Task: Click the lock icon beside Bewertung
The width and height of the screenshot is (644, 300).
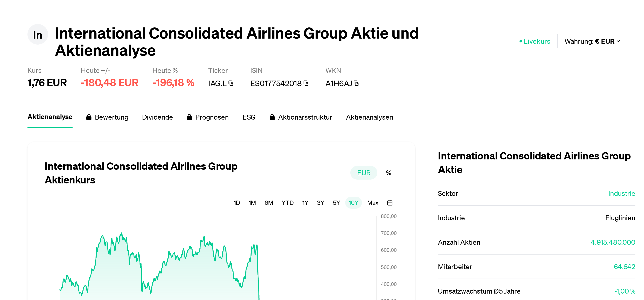Action: point(89,117)
